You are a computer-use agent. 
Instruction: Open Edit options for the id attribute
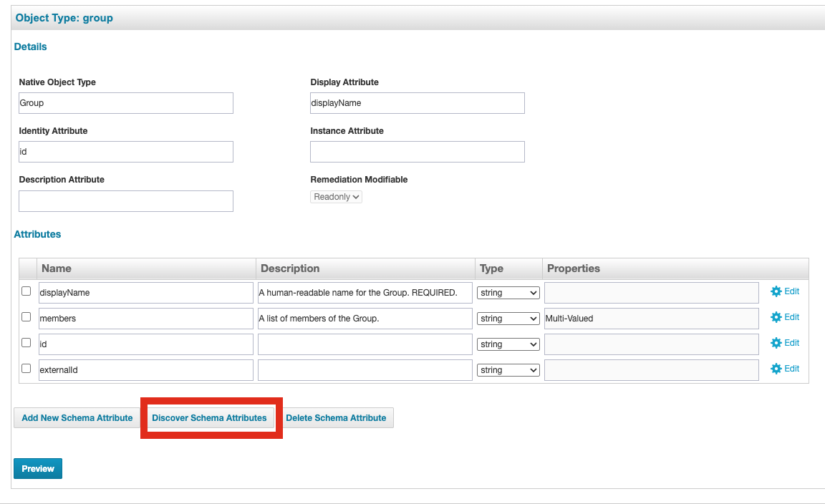point(784,343)
